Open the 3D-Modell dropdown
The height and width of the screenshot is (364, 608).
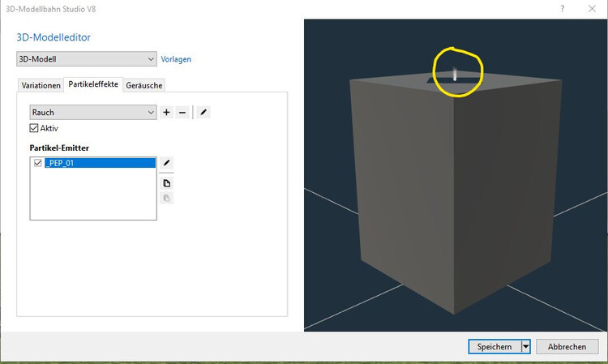point(87,59)
